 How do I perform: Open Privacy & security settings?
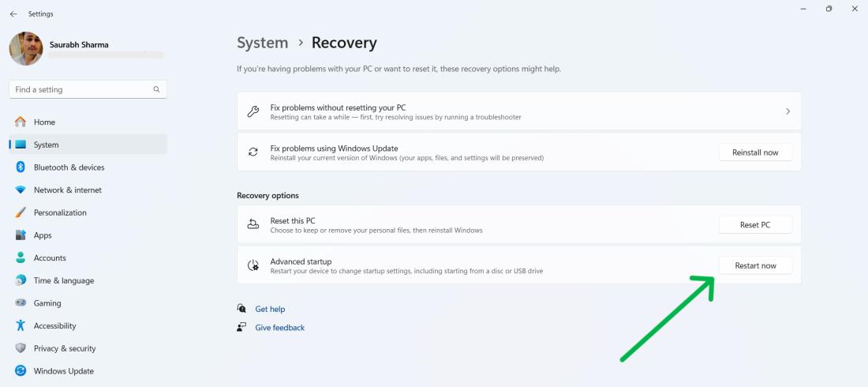(65, 348)
